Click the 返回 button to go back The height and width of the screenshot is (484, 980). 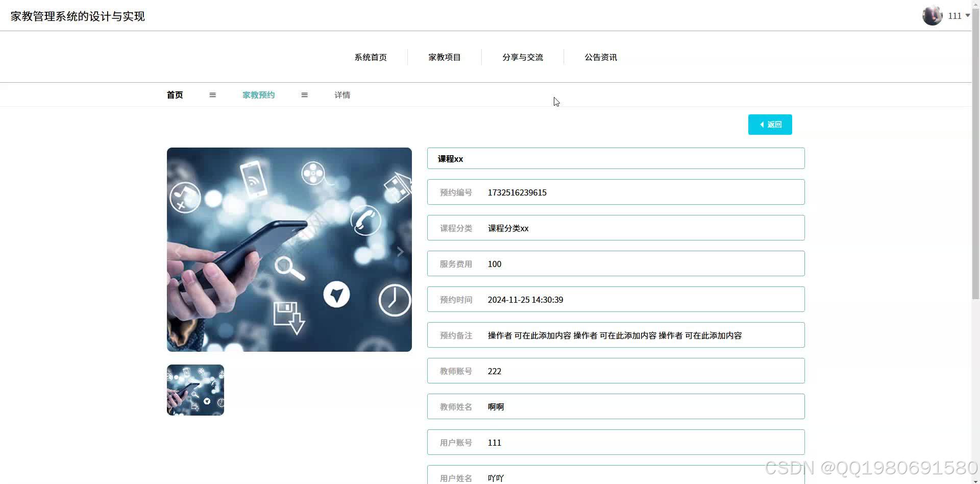click(770, 124)
